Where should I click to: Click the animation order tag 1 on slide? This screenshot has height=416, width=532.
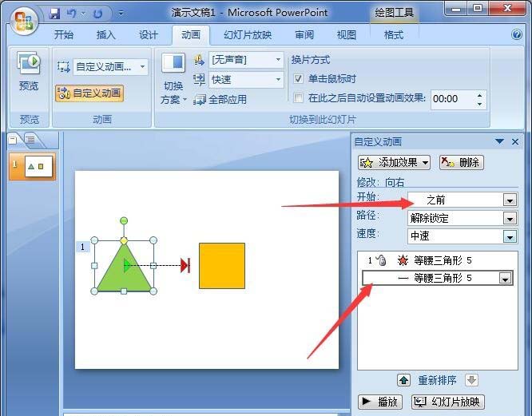[83, 247]
